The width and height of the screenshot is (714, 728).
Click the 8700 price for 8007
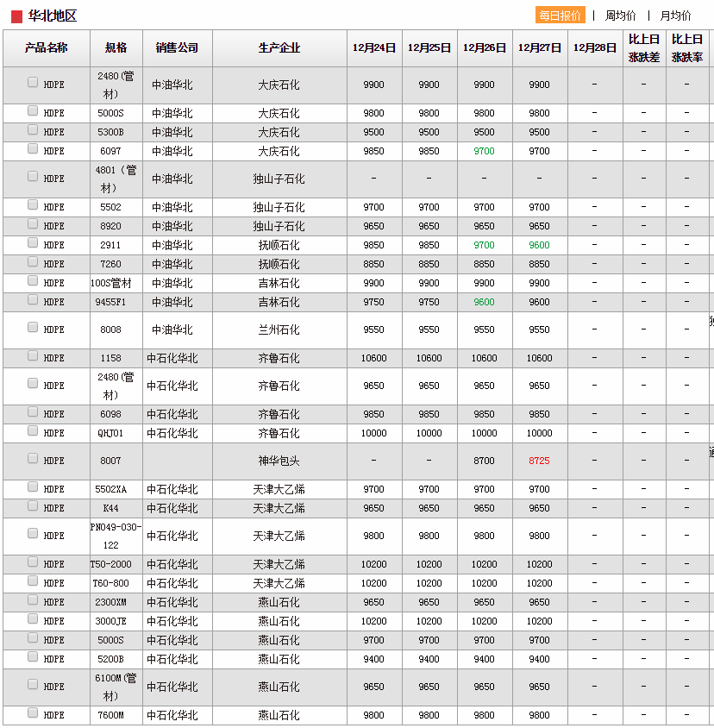(485, 461)
